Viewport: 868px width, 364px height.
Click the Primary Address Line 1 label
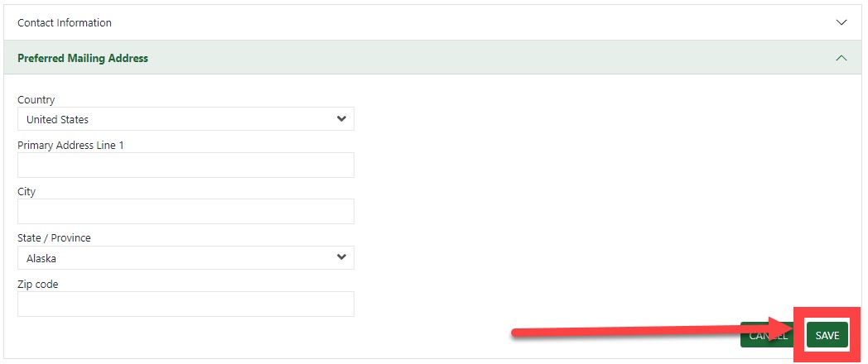point(70,146)
